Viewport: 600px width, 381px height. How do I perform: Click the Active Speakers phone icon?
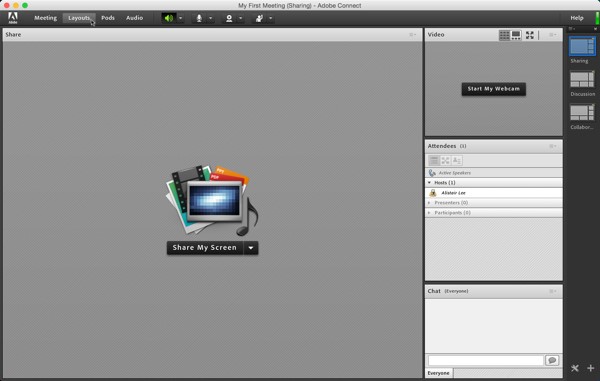432,173
